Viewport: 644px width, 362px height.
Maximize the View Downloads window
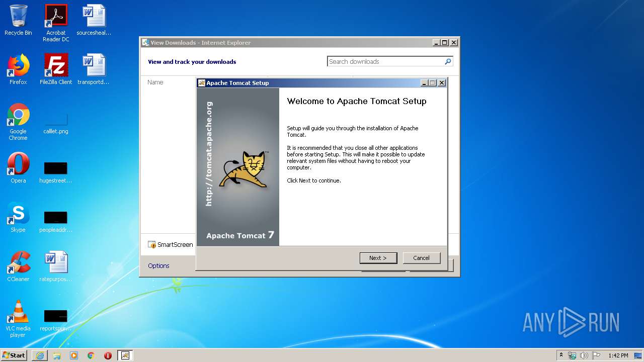pyautogui.click(x=445, y=43)
